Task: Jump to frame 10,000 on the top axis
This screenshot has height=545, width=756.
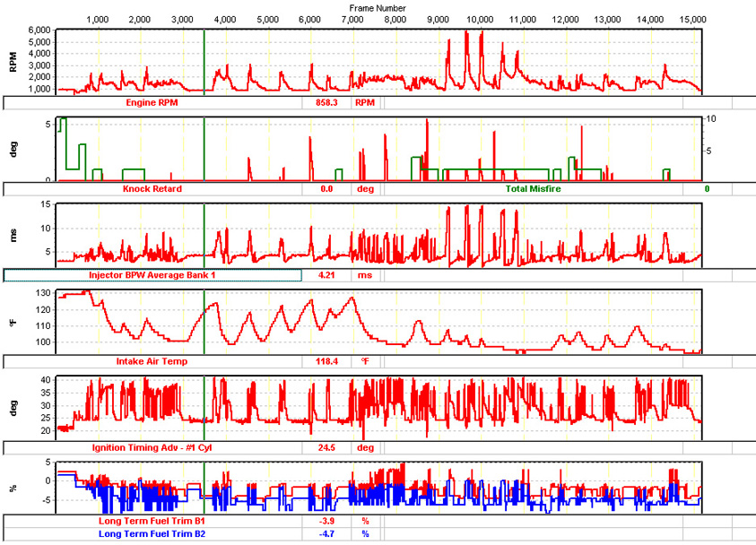Action: 480,19
